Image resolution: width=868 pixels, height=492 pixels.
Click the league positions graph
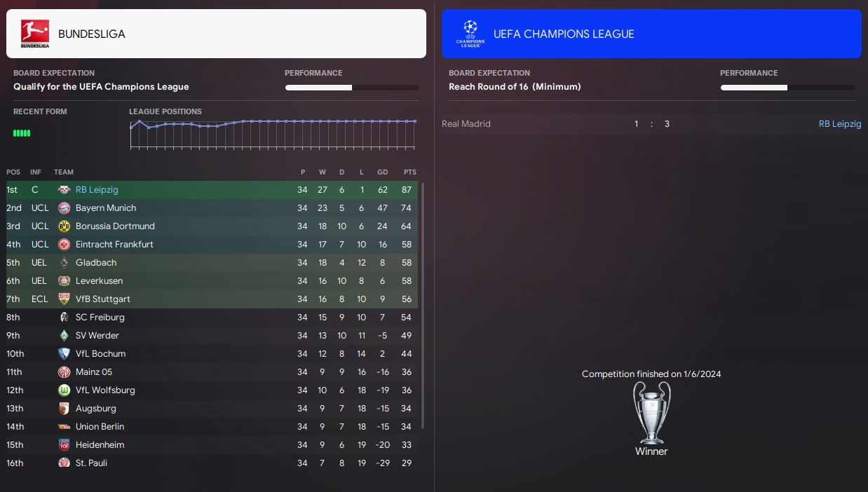point(273,133)
